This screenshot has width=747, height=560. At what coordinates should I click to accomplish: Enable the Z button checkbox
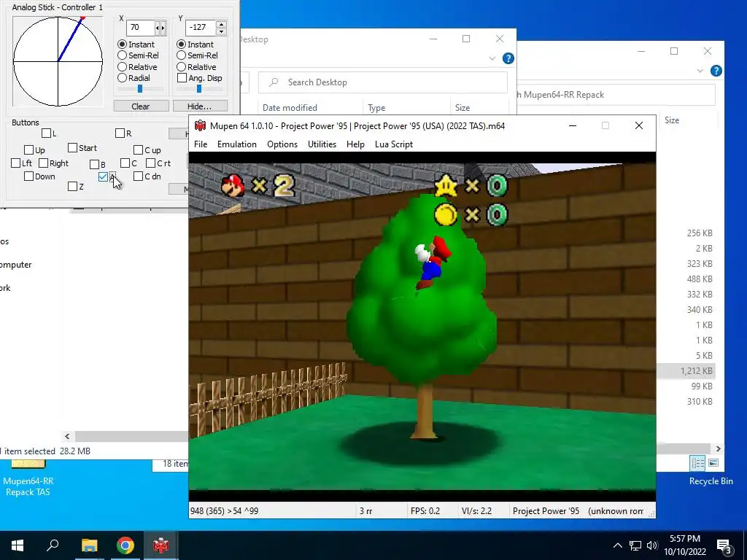pyautogui.click(x=72, y=186)
